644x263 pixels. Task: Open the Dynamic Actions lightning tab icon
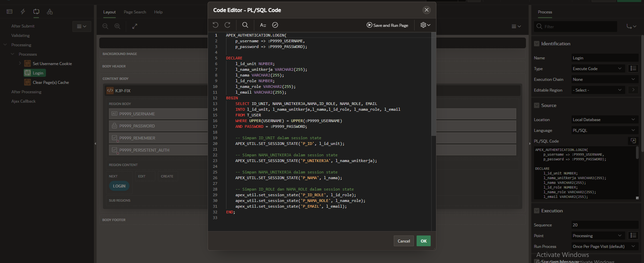23,12
